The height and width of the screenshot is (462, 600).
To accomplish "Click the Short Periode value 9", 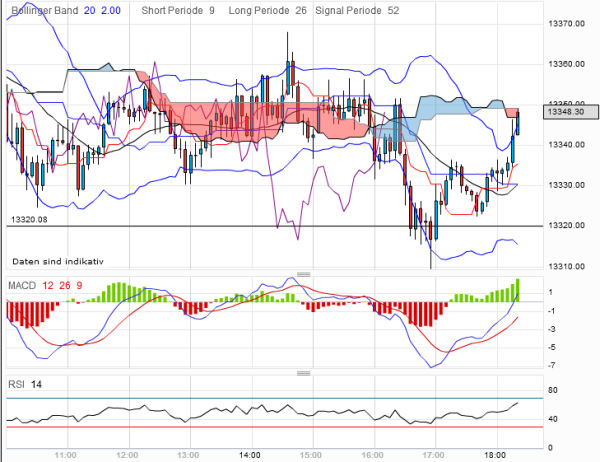I will pyautogui.click(x=212, y=10).
